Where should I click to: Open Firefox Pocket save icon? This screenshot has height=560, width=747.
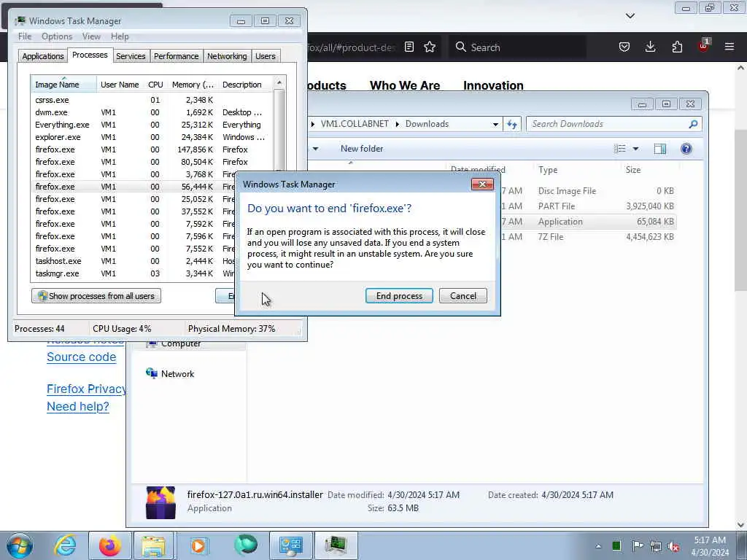[x=624, y=47]
